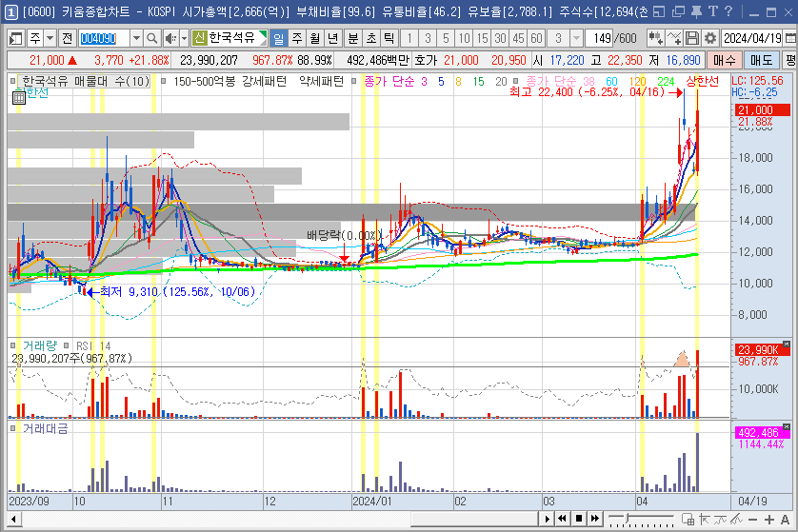Click the stop playback button

(x=579, y=519)
